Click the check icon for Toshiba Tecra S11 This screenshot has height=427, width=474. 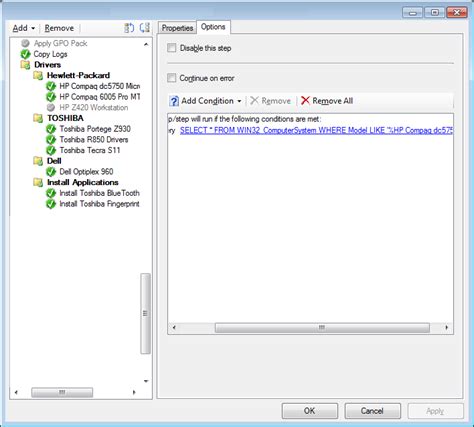click(51, 150)
